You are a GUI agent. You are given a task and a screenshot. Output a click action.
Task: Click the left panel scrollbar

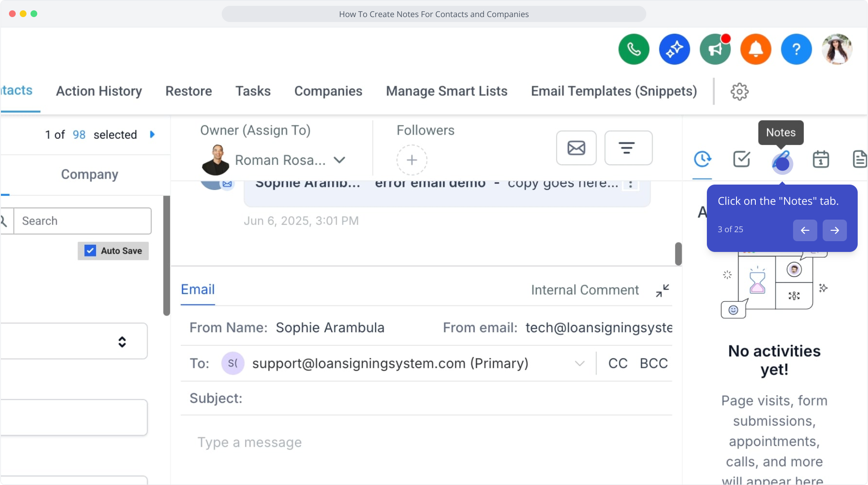point(167,256)
